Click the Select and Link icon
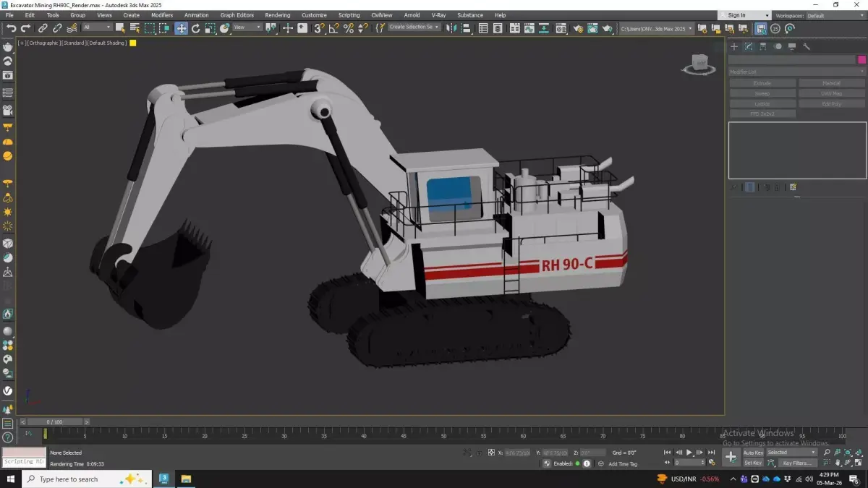This screenshot has width=868, height=488. coord(43,28)
